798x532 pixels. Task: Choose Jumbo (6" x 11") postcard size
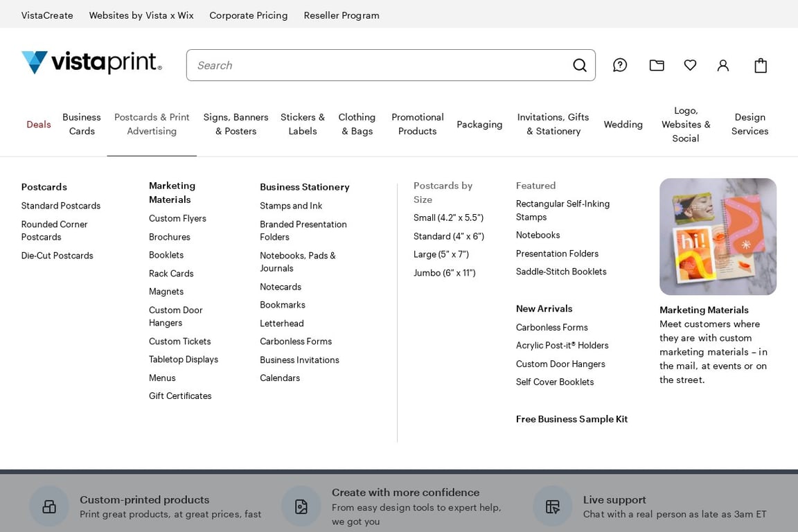click(x=444, y=273)
